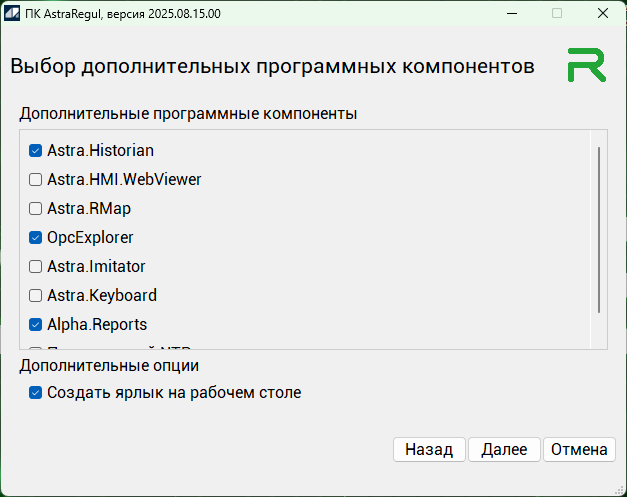Uncheck the Astra.Historian component
This screenshot has width=627, height=497.
pos(36,151)
